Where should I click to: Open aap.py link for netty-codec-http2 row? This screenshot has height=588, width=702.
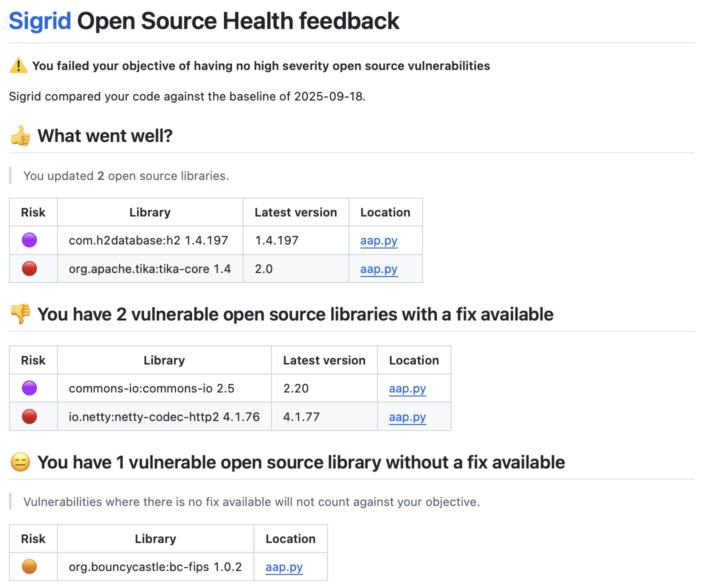click(407, 417)
